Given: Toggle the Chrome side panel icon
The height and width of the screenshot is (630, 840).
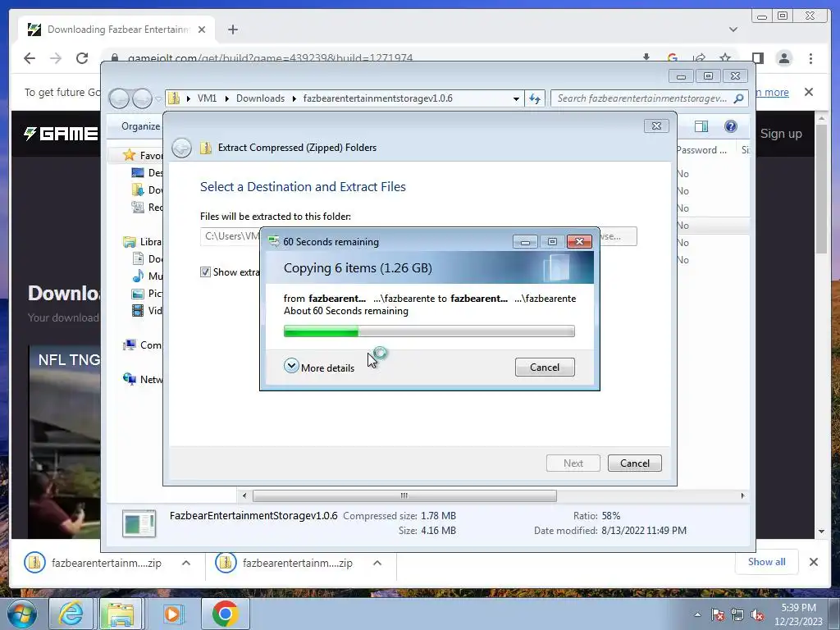Looking at the screenshot, I should [757, 58].
